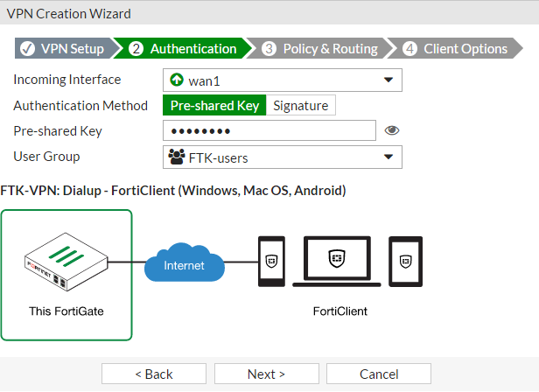The image size is (539, 392).
Task: Click the This FortiGate caption
Action: pos(66,311)
